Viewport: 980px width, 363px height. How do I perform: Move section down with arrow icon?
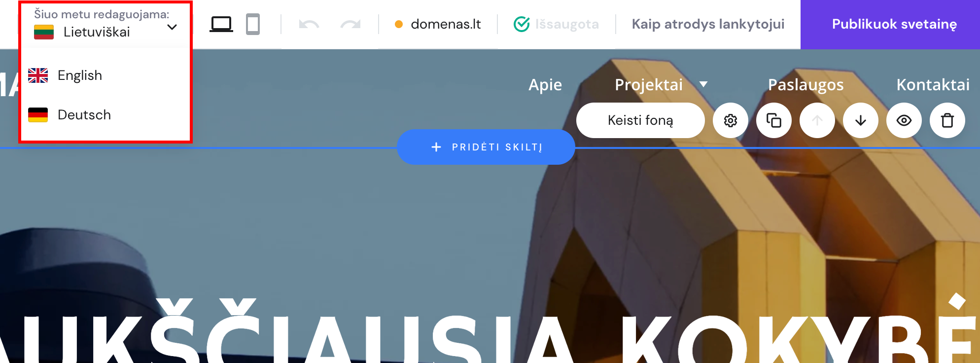(861, 120)
